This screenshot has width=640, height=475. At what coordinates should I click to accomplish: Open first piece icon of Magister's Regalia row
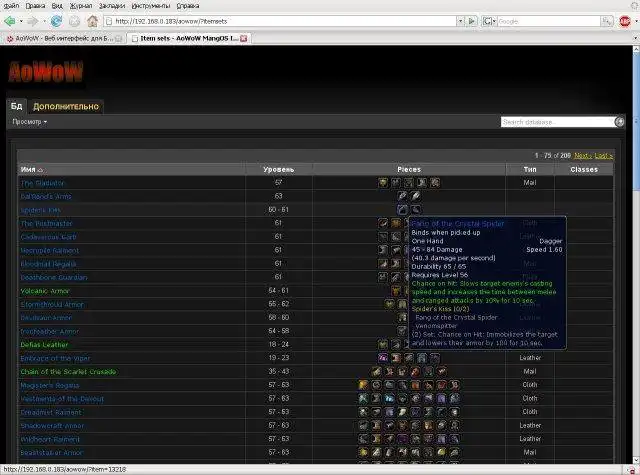[363, 385]
